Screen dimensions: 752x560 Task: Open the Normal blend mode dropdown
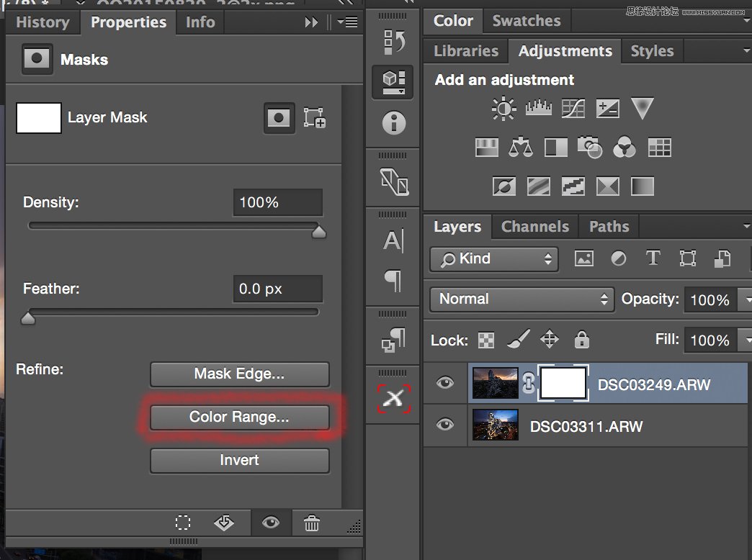pyautogui.click(x=522, y=299)
